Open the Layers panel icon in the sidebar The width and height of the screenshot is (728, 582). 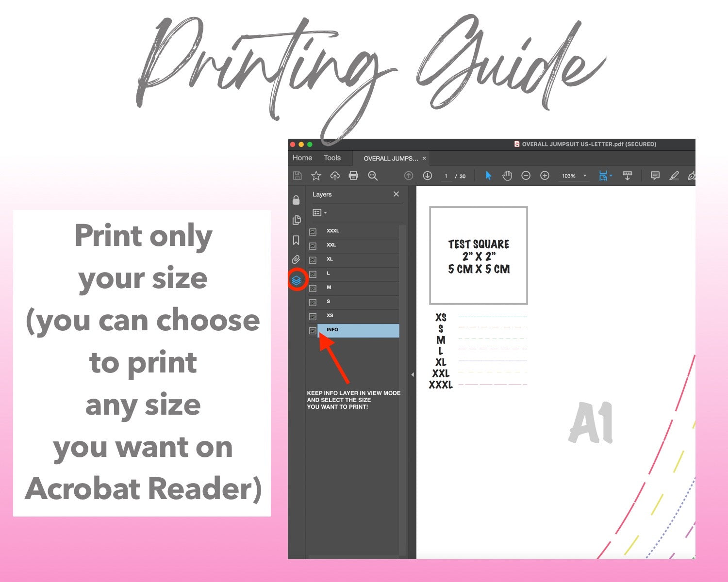[x=296, y=280]
